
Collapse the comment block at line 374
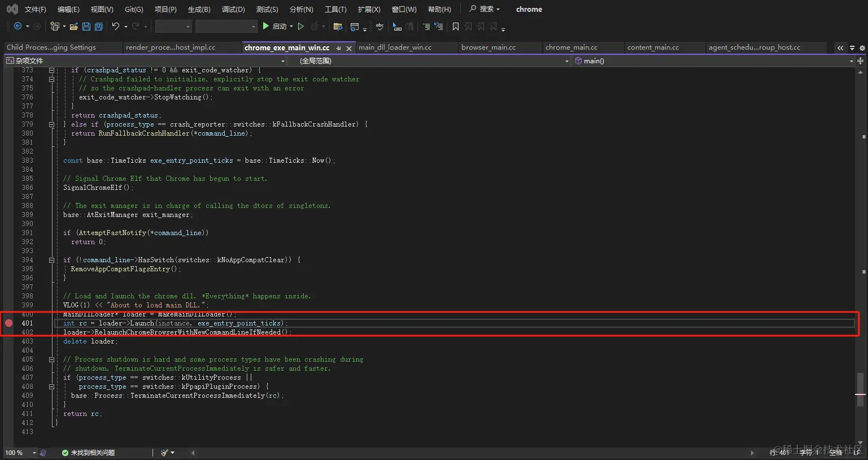(x=51, y=80)
